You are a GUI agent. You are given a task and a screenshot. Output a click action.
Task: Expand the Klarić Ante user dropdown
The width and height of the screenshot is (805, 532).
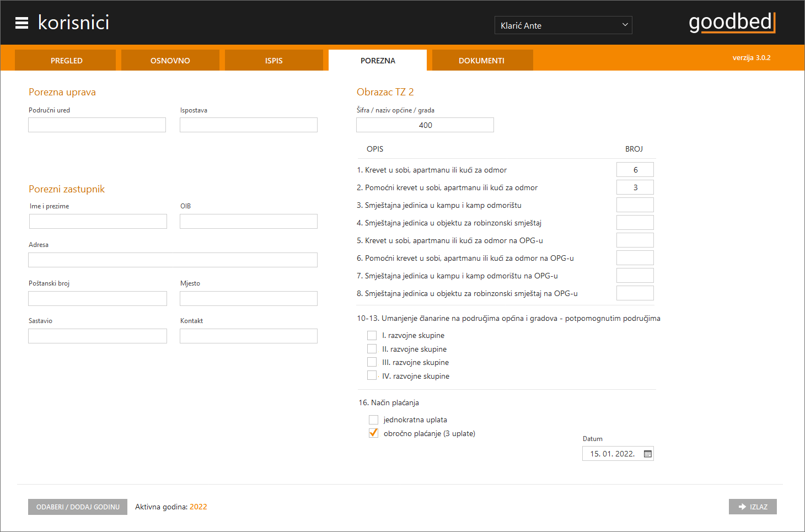coord(563,25)
